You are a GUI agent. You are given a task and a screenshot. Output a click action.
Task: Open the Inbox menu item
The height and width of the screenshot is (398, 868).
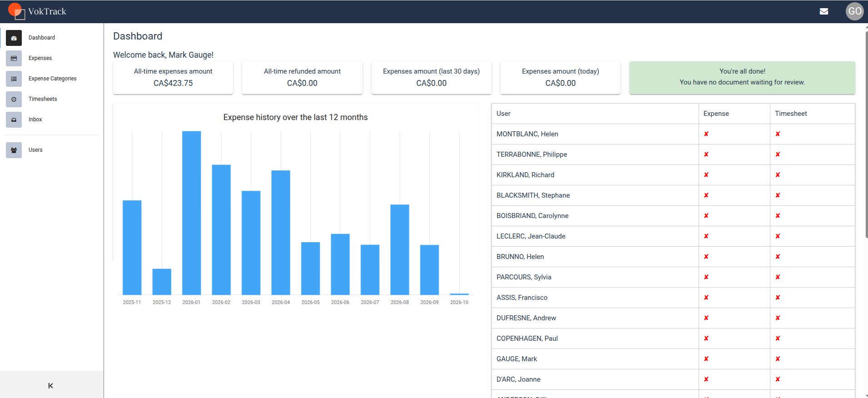coord(52,120)
